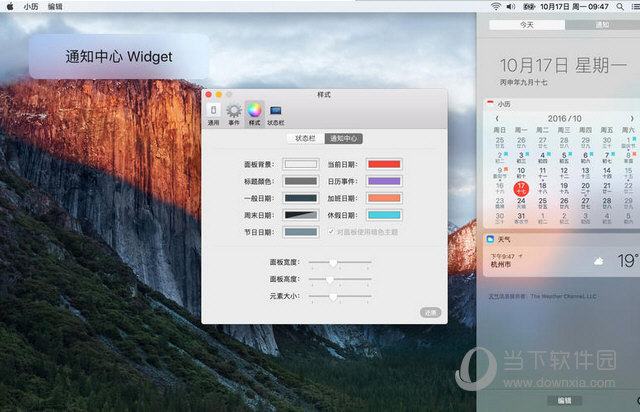Click 编辑 button at Notification Center bottom
Image resolution: width=640 pixels, height=412 pixels.
click(564, 401)
